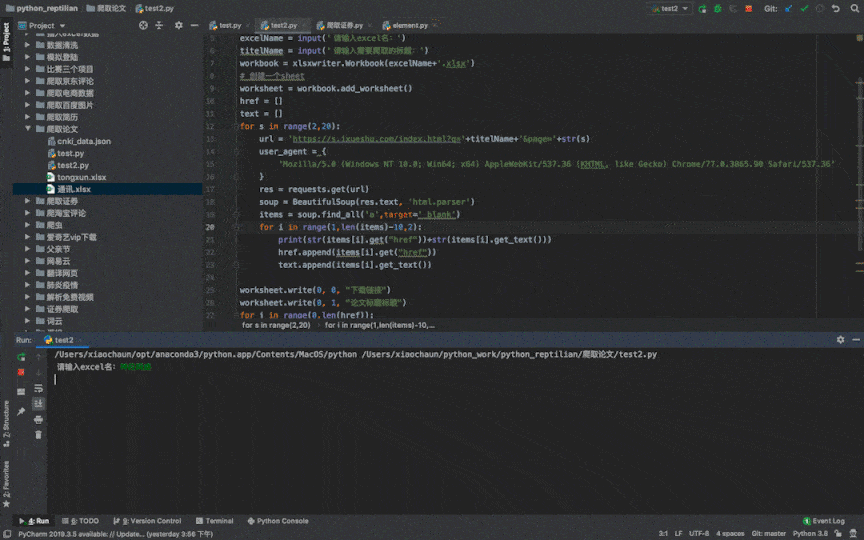Viewport: 864px width, 540px height.
Task: Toggle scroll to end in Run console
Action: tap(38, 403)
